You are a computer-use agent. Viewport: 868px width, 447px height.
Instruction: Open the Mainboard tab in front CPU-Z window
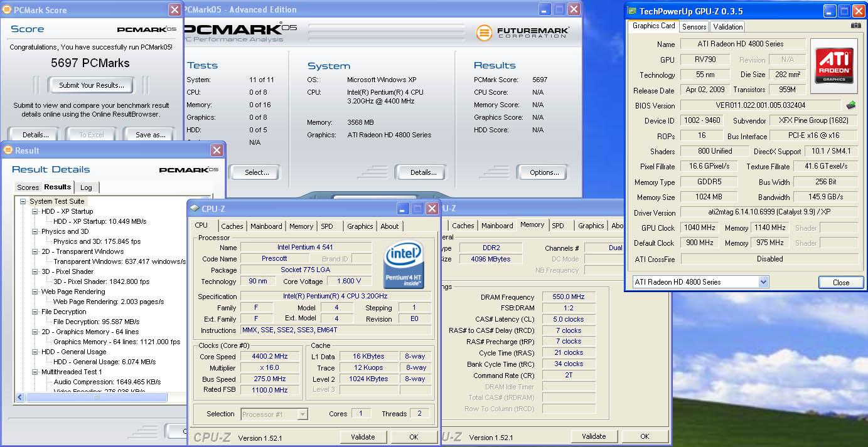[x=266, y=226]
